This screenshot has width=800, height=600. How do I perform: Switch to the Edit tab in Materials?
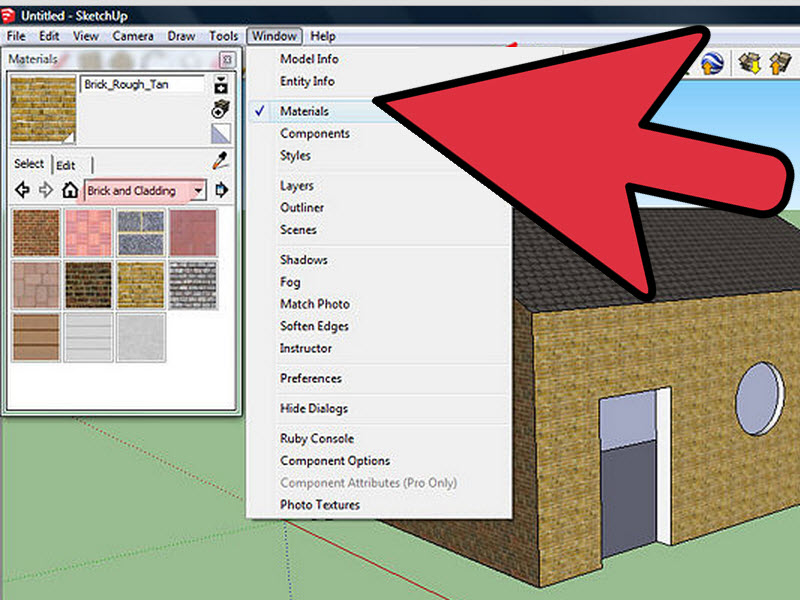pyautogui.click(x=67, y=164)
